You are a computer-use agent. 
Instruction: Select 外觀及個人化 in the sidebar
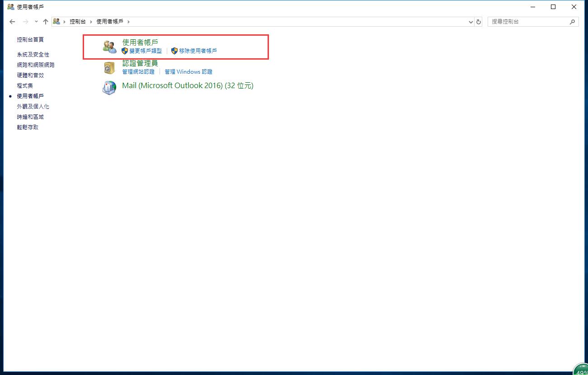pyautogui.click(x=33, y=107)
